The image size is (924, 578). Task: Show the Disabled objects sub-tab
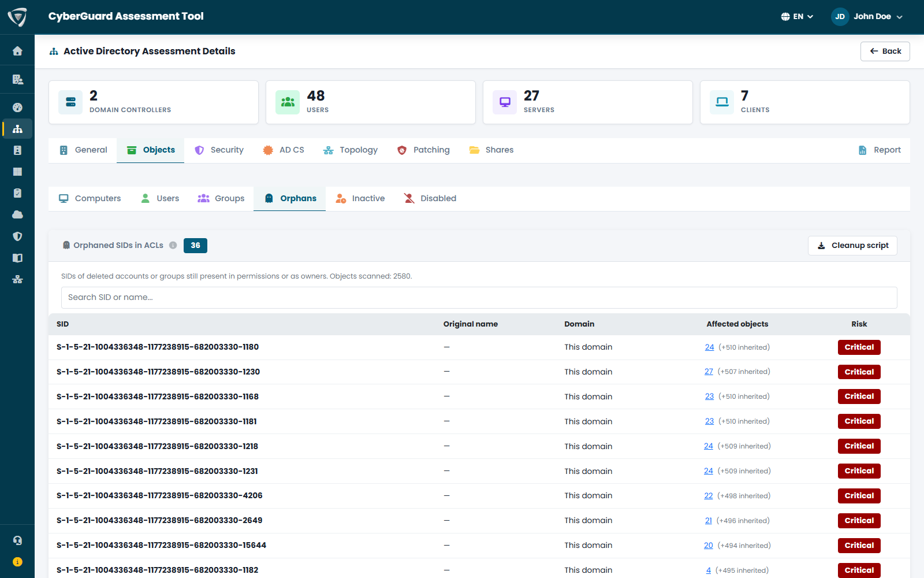430,199
